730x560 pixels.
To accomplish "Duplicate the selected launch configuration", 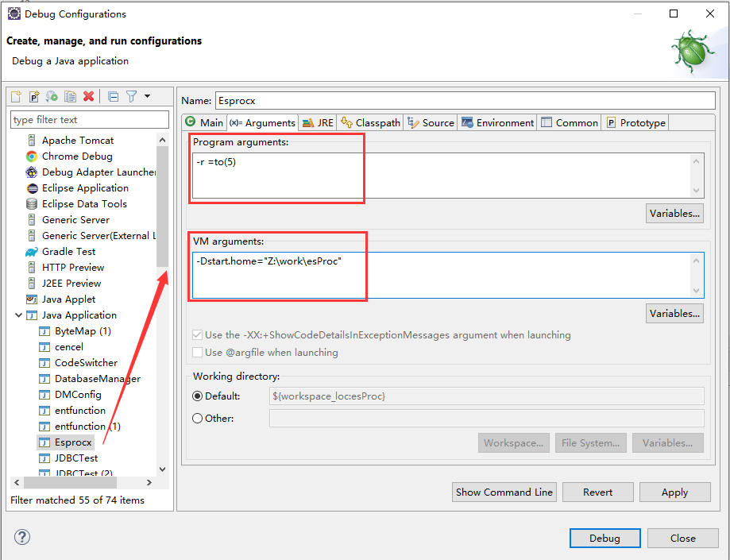I will (71, 96).
